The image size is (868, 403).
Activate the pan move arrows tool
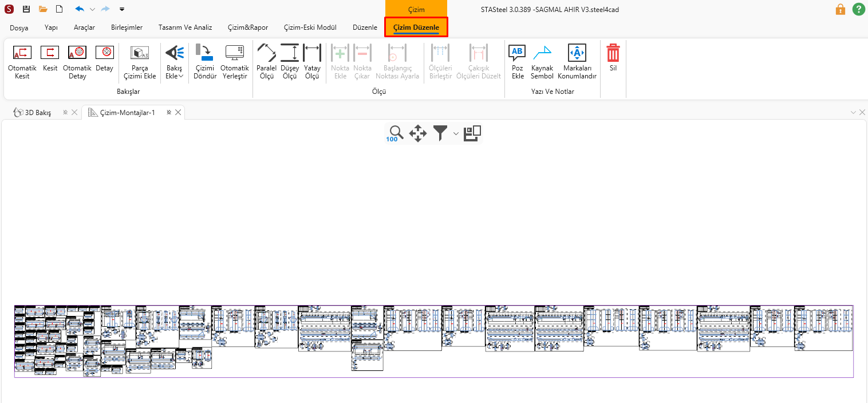pyautogui.click(x=418, y=133)
